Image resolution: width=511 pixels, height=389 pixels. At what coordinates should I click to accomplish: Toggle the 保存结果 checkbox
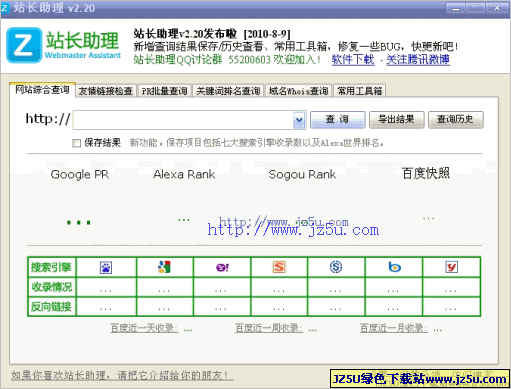(x=77, y=143)
